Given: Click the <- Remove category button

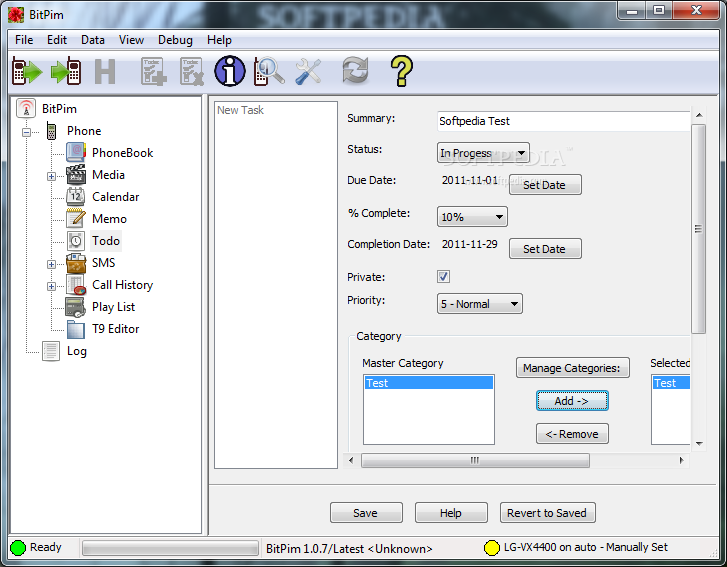Looking at the screenshot, I should 572,434.
